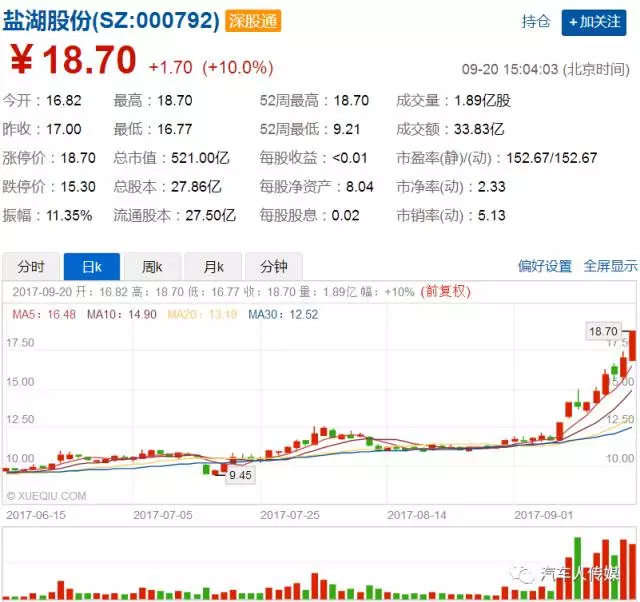
Task: Click the MA30: 12.52 indicator label
Action: pyautogui.click(x=283, y=314)
